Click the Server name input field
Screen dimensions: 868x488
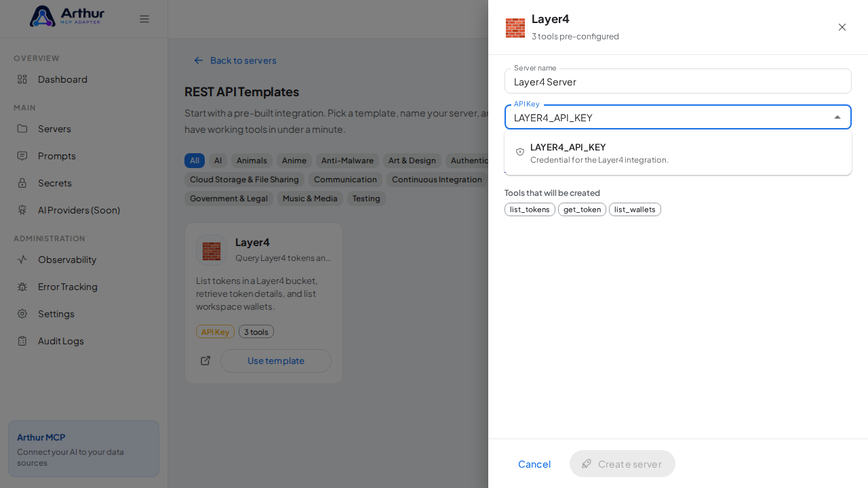tap(678, 81)
